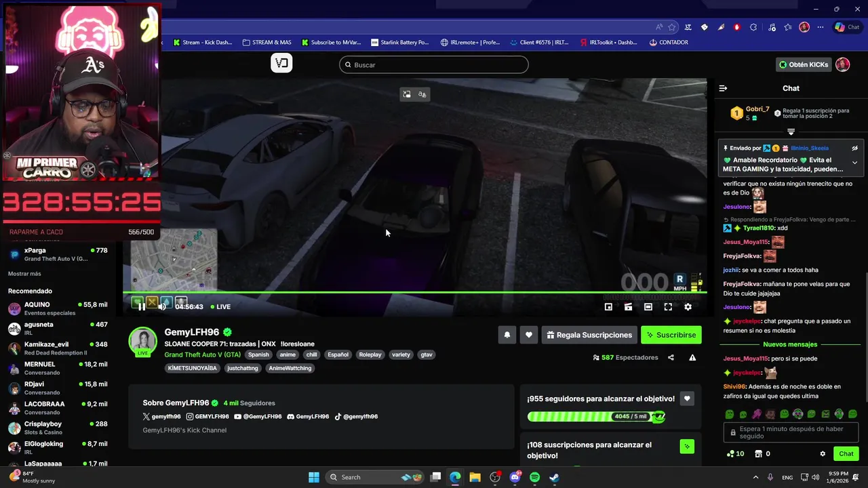Open Edge Copilot Chat button
The width and height of the screenshot is (868, 488).
coord(848,27)
